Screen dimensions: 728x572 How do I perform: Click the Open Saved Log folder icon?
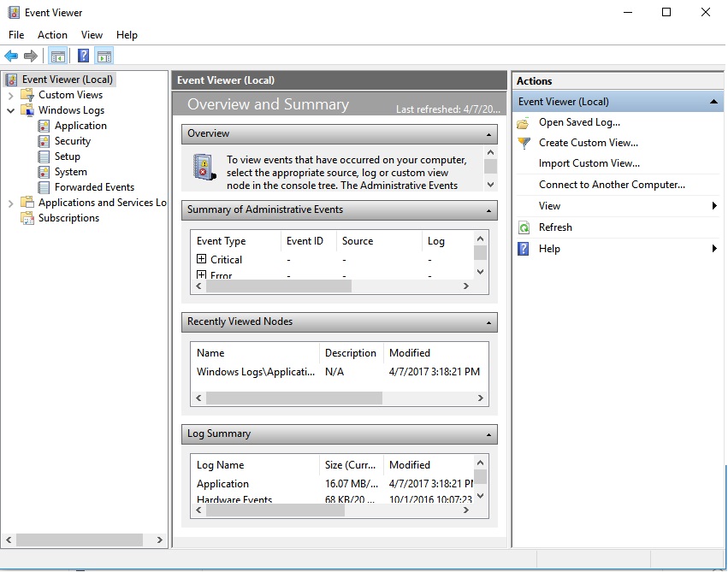[523, 121]
